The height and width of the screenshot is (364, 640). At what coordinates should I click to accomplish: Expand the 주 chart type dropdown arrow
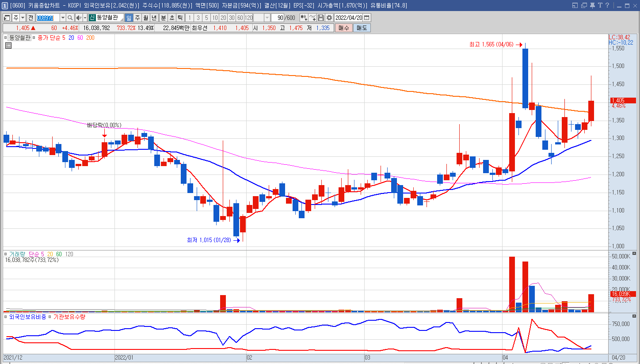coord(23,18)
